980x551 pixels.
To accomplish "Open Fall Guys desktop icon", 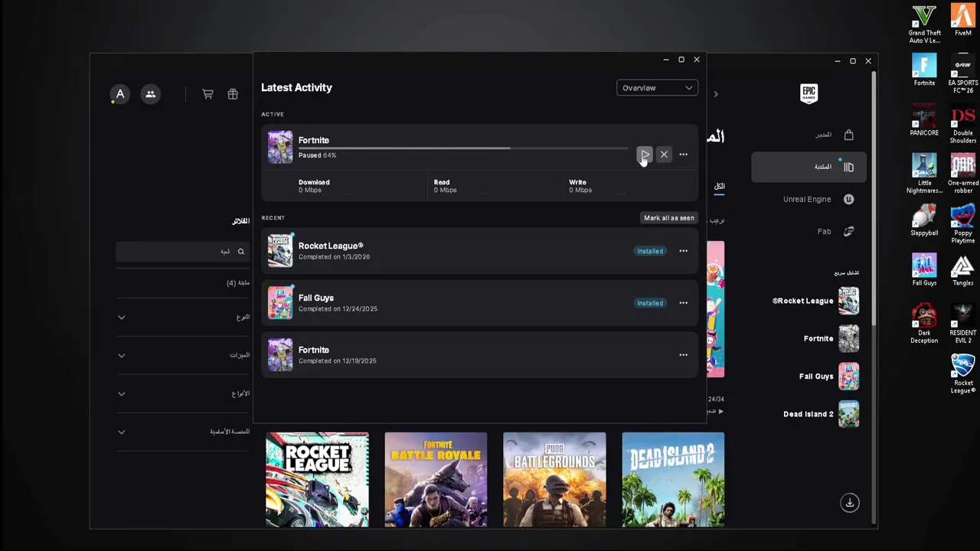I will point(924,270).
